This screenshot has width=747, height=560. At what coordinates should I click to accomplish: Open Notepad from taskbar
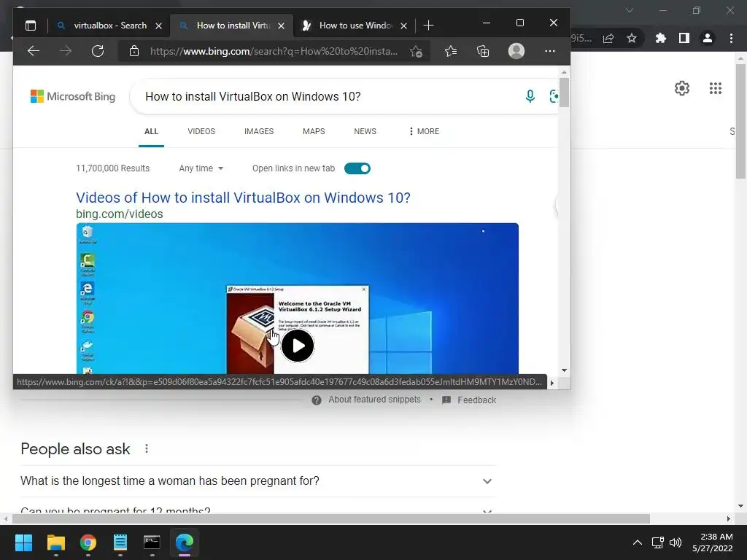pyautogui.click(x=120, y=542)
